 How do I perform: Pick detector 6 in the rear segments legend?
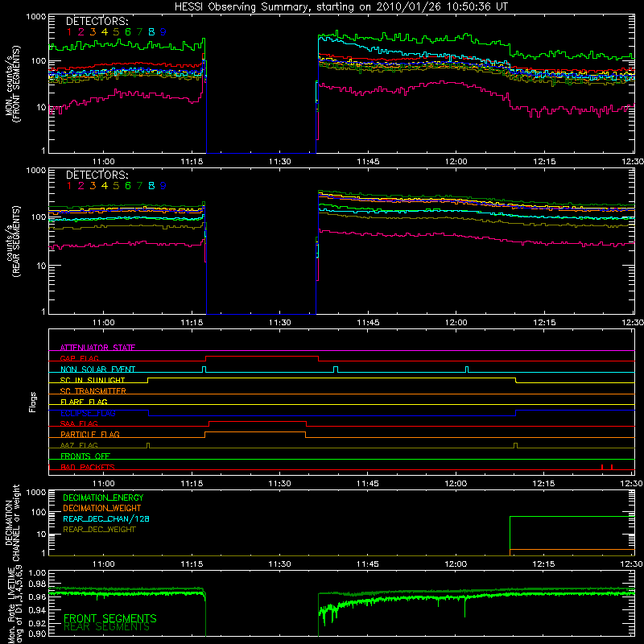tap(128, 186)
